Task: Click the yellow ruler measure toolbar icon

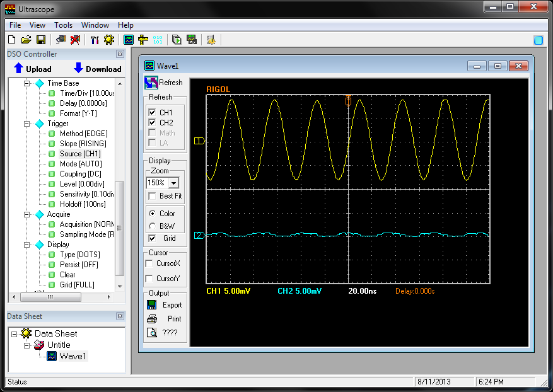Action: (143, 40)
